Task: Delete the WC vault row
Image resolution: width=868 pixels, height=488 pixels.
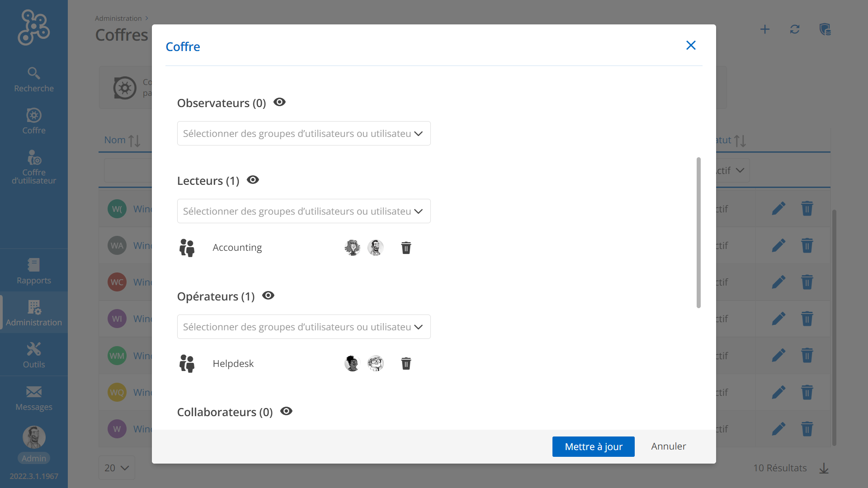Action: click(x=807, y=282)
